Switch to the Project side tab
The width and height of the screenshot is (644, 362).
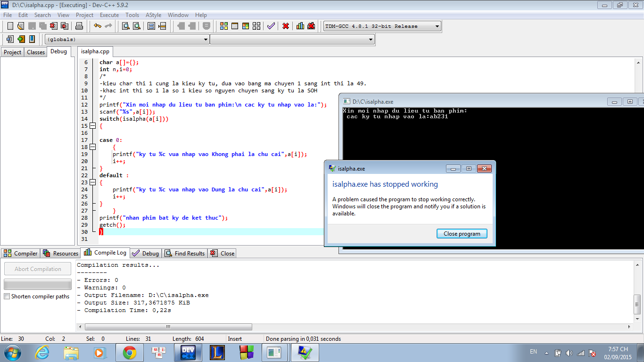pos(13,52)
